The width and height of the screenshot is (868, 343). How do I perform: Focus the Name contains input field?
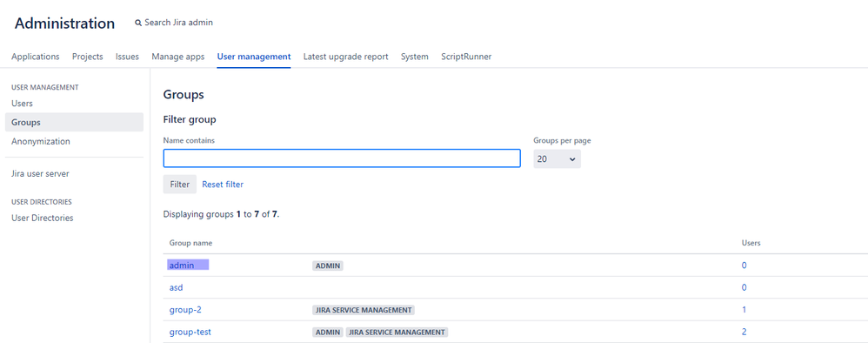coord(342,158)
